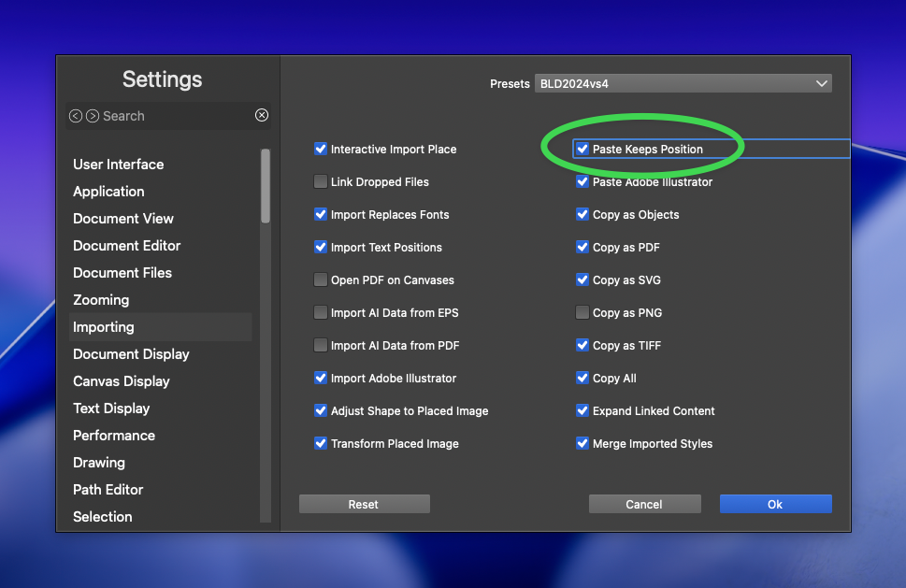Select User Interface settings category
The image size is (906, 588).
click(119, 164)
